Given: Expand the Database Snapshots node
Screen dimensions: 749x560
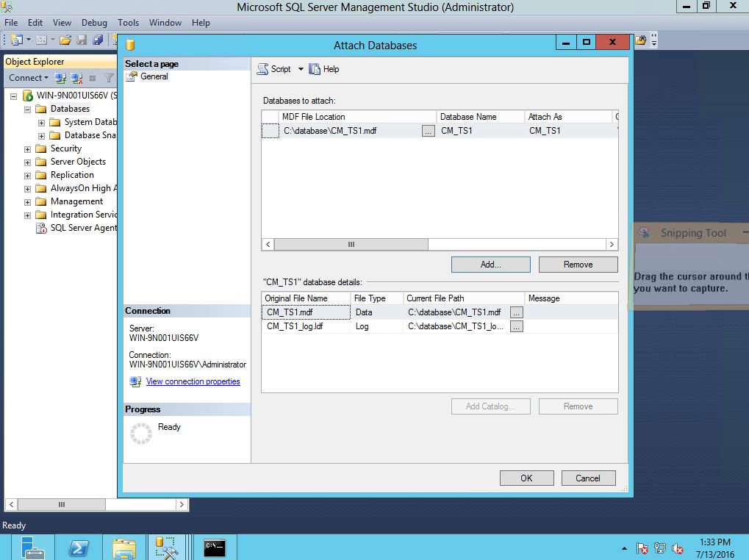Looking at the screenshot, I should pyautogui.click(x=42, y=136).
